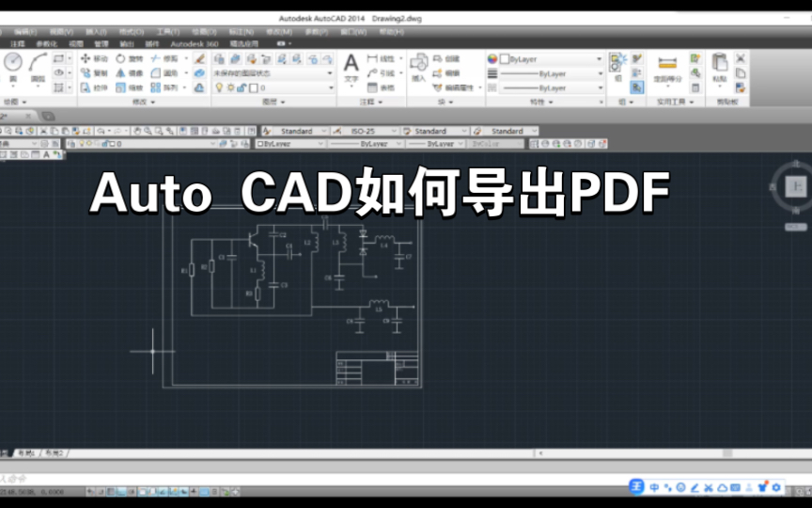Insert a Table (表格)

click(382, 87)
